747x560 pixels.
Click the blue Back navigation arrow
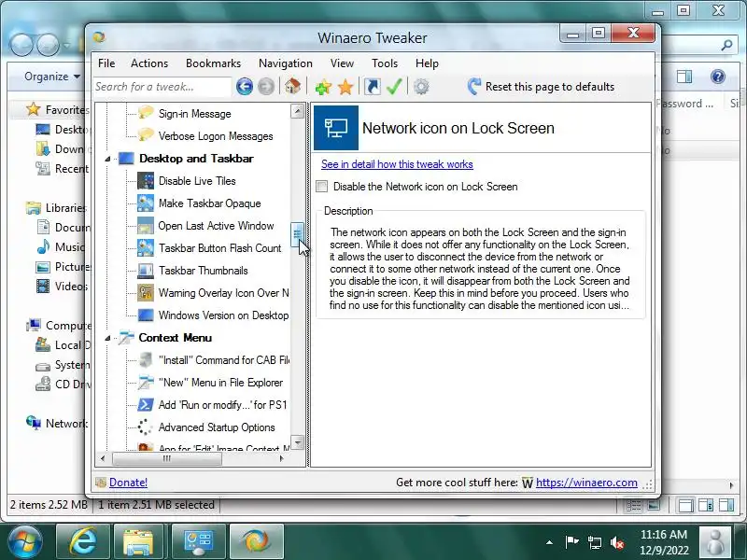point(245,86)
